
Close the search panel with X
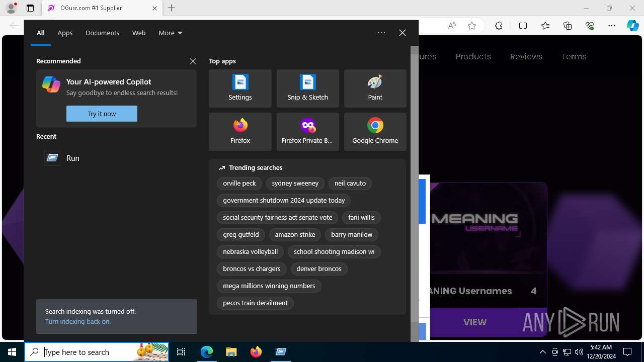[403, 33]
